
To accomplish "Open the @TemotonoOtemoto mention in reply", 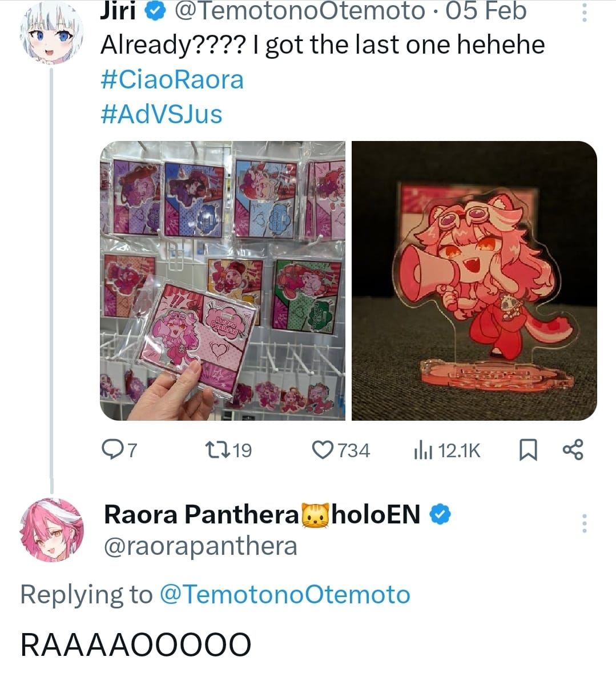I will click(285, 594).
